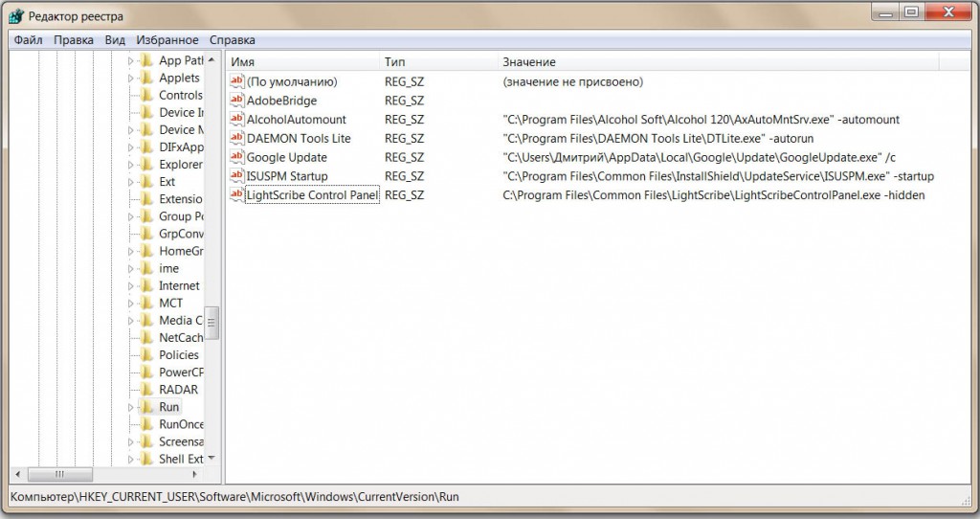Open the Правка menu
Viewport: 980px width, 519px height.
click(x=73, y=40)
